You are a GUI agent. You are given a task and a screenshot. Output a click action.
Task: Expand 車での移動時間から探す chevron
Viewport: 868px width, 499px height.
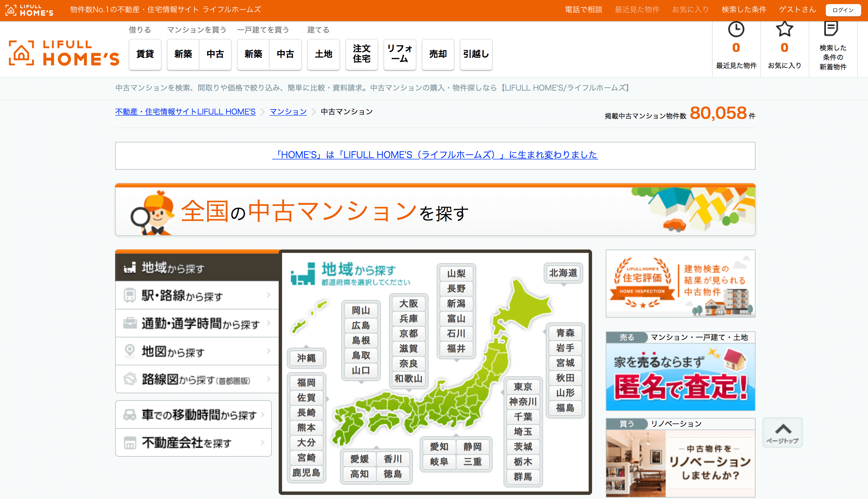pyautogui.click(x=263, y=414)
